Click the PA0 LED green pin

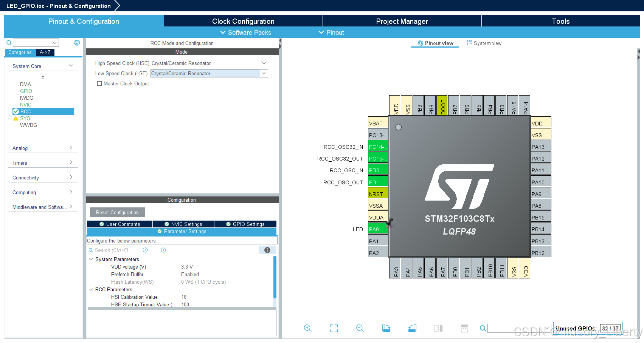[378, 229]
